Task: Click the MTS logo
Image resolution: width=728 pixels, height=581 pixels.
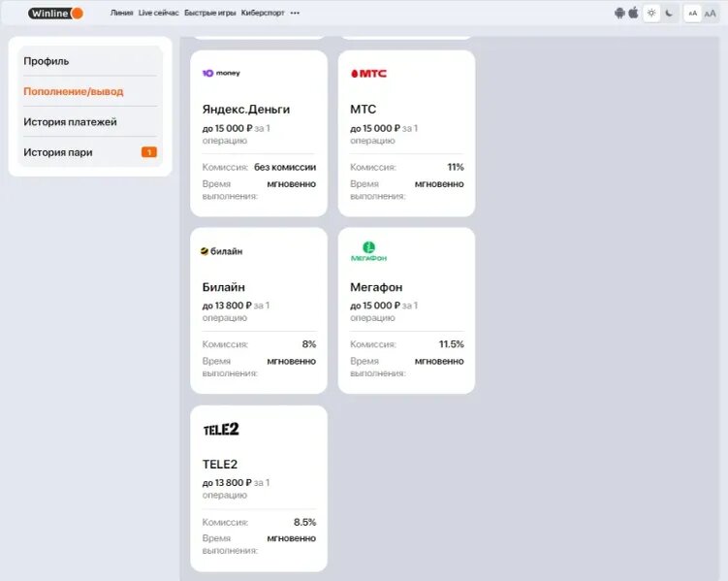Action: 368,74
